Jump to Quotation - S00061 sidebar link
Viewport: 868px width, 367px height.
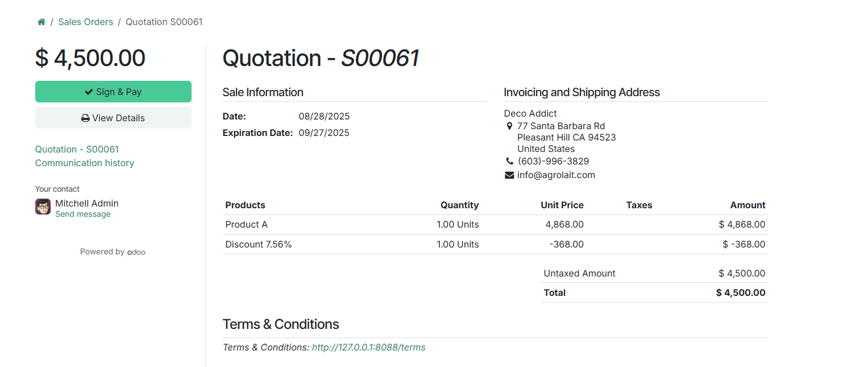pos(77,149)
